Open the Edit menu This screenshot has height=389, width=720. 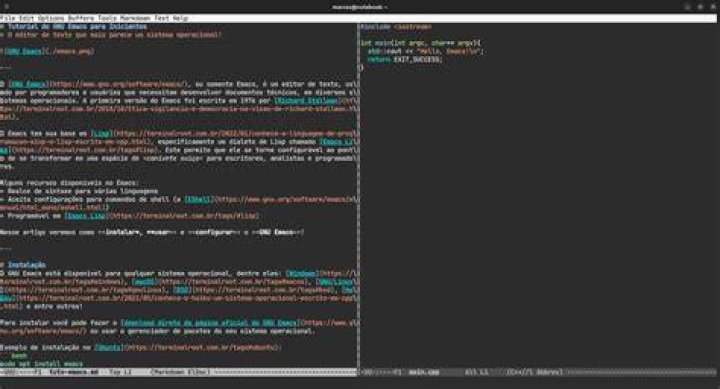click(26, 18)
